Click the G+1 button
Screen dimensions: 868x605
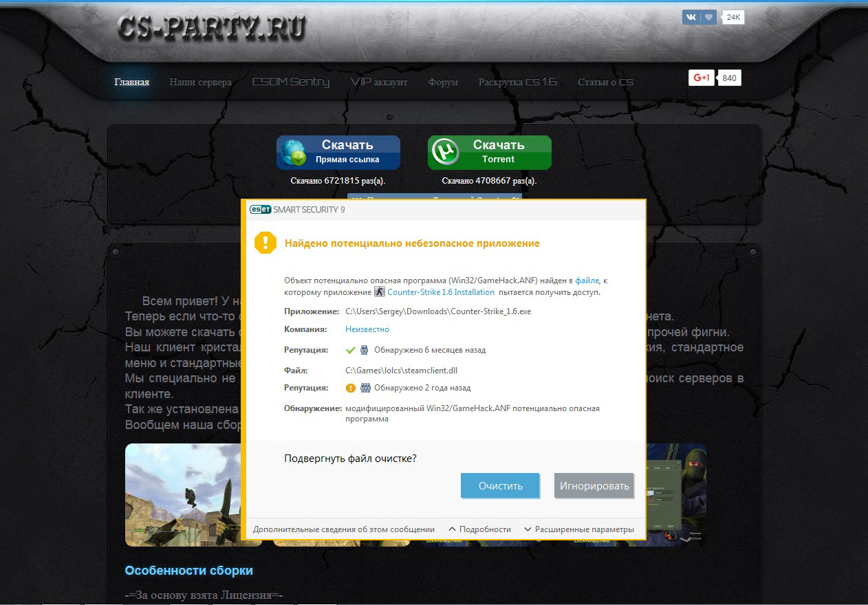[702, 78]
